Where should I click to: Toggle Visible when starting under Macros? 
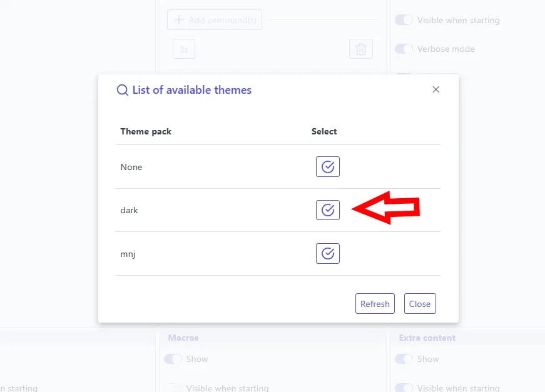173,388
